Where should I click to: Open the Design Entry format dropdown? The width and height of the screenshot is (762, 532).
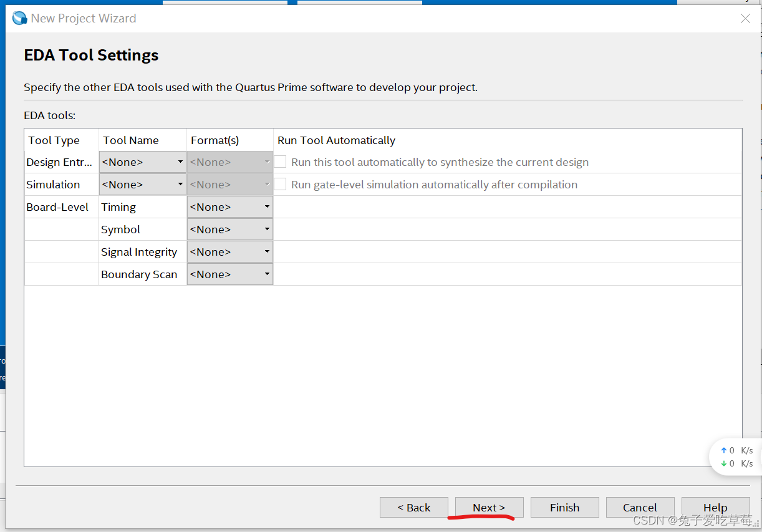pos(229,162)
